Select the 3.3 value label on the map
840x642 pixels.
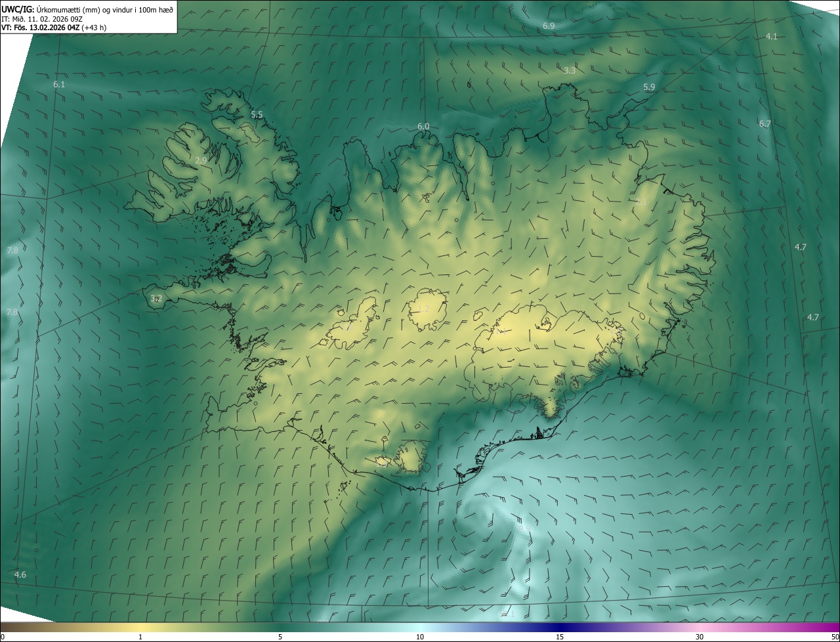point(570,70)
